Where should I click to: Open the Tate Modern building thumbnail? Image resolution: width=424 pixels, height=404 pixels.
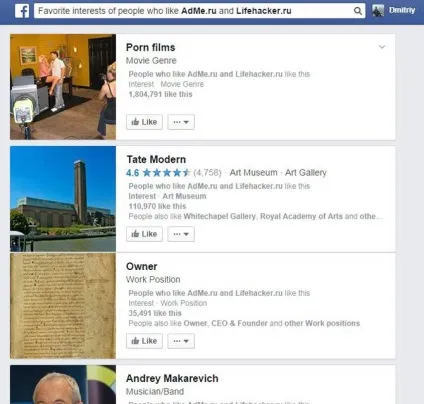pyautogui.click(x=63, y=199)
